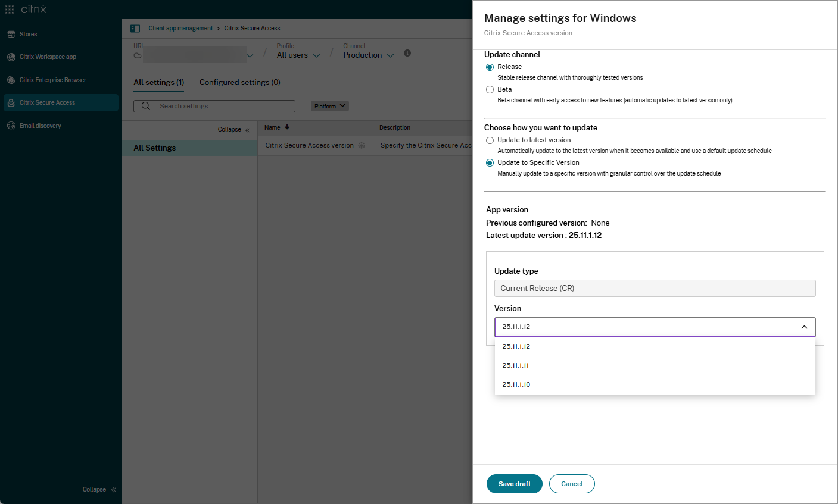The width and height of the screenshot is (838, 504).
Task: Open the Citrix Secure Access version setting
Action: pyautogui.click(x=310, y=145)
